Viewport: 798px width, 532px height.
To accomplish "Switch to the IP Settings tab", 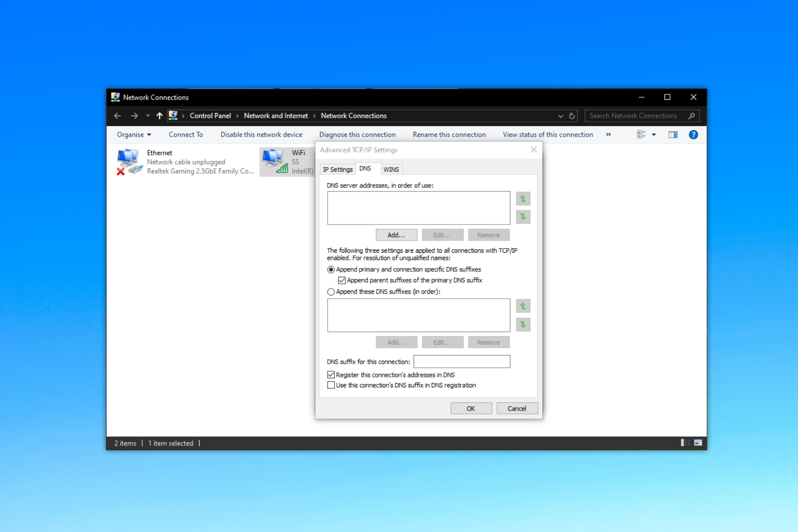I will (337, 169).
